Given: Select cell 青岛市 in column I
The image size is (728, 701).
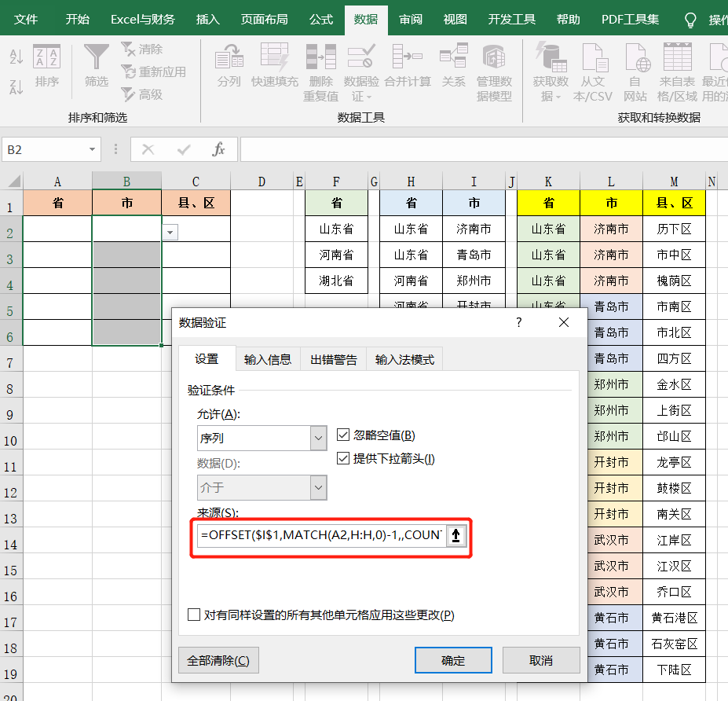Looking at the screenshot, I should point(474,255).
